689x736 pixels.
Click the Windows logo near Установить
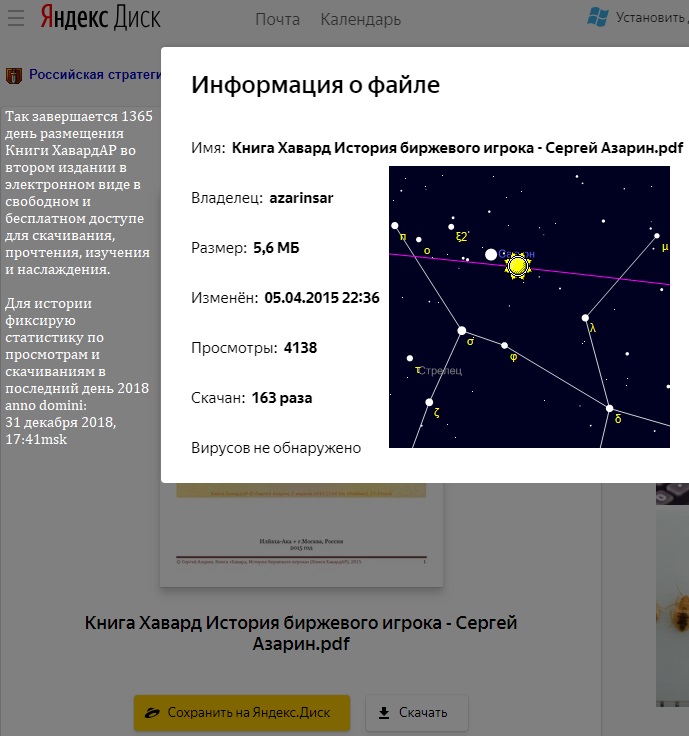click(599, 16)
